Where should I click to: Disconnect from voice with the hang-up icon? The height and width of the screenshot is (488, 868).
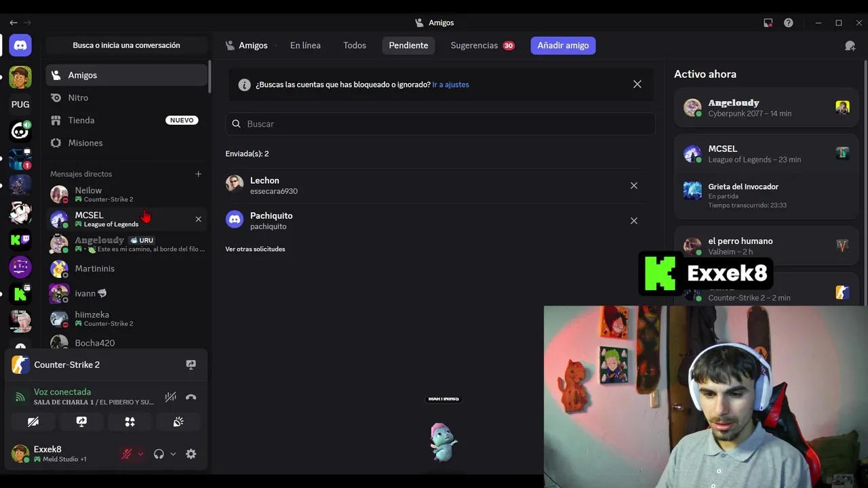tap(191, 397)
